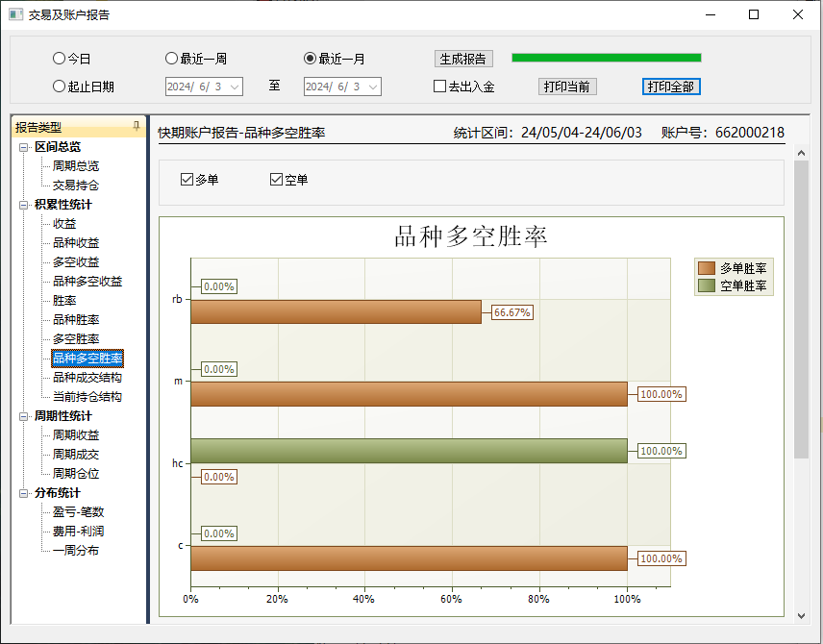823x644 pixels.
Task: Select the 今日 radio button
Action: pos(60,59)
